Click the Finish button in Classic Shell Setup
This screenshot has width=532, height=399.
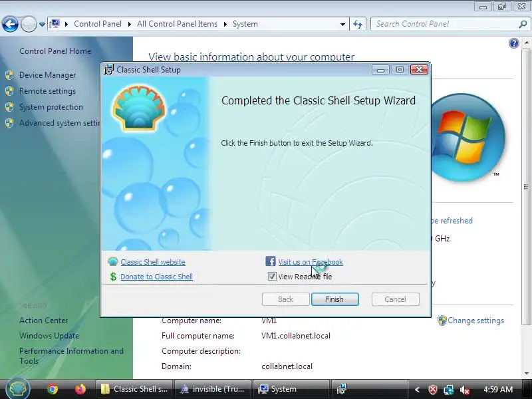(335, 299)
